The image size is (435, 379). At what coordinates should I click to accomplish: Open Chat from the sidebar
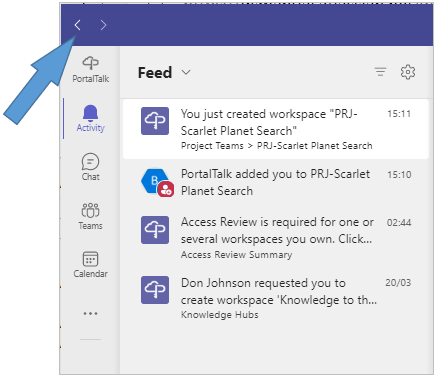91,167
